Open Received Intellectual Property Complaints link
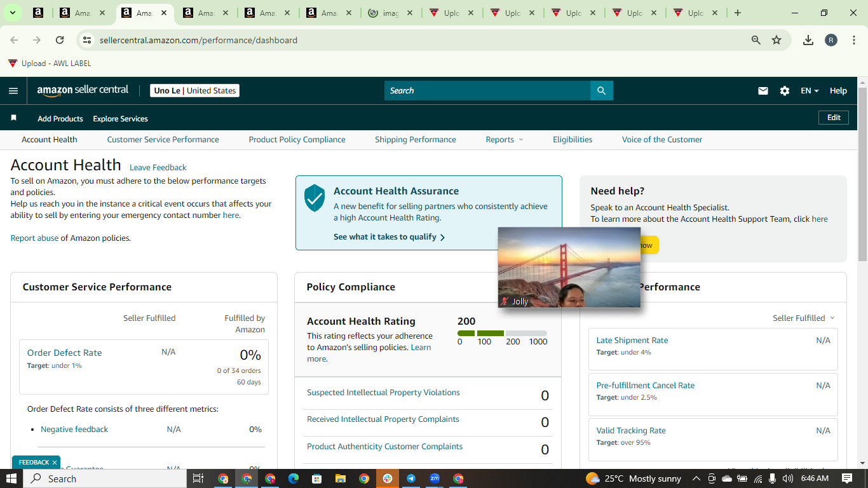Screen dimensions: 868x488 [383, 419]
